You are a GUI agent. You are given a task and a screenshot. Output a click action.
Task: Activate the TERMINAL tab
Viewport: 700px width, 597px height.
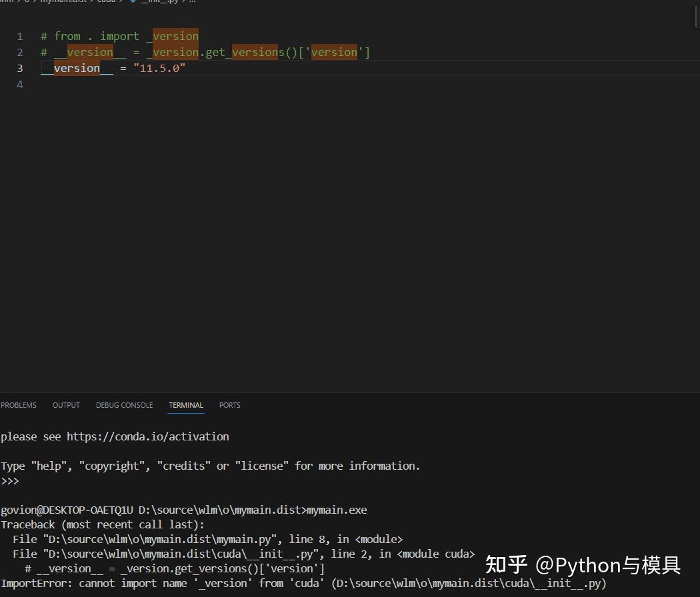point(186,405)
